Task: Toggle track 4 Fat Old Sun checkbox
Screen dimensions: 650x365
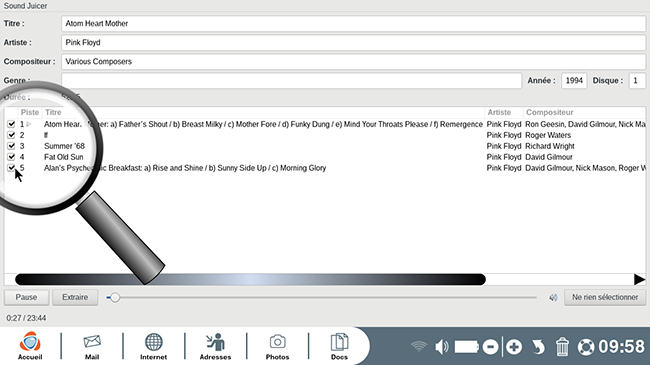Action: (11, 157)
